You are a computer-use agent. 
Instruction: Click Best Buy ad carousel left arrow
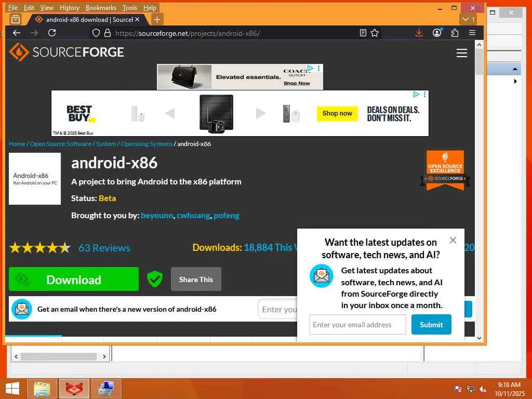pos(170,113)
